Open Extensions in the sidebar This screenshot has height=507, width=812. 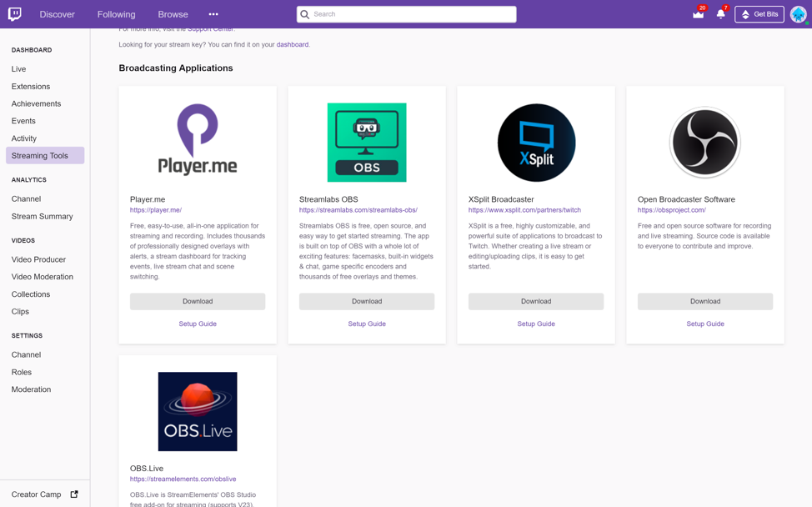(x=31, y=87)
